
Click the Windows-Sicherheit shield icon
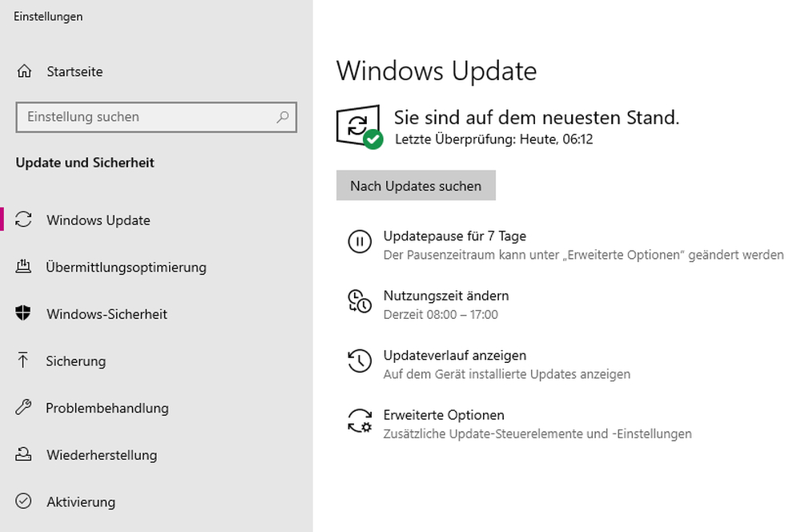point(23,313)
